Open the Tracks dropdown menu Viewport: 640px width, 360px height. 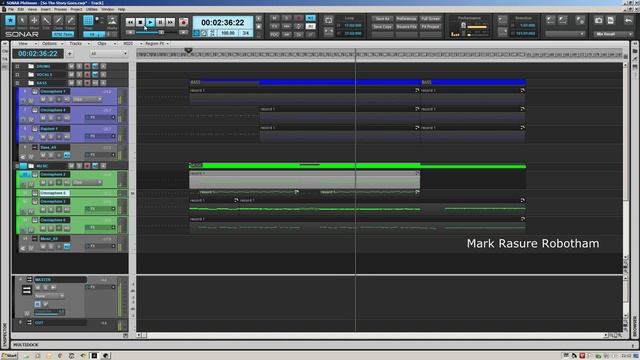tap(78, 43)
